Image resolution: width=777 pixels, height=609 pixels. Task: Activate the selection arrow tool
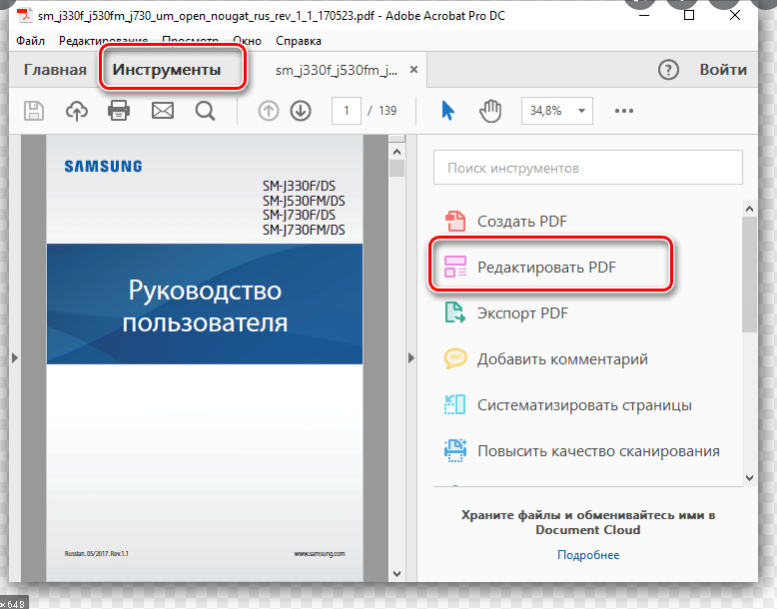pyautogui.click(x=447, y=111)
